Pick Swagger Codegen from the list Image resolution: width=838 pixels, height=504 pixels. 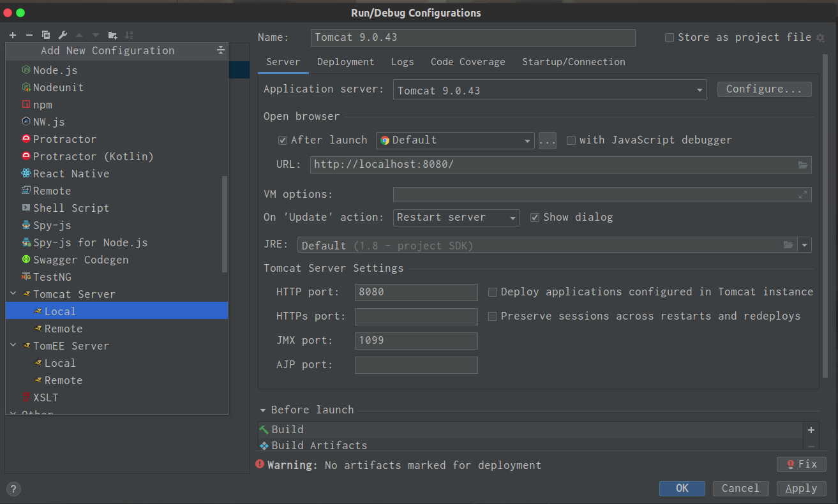117,260
